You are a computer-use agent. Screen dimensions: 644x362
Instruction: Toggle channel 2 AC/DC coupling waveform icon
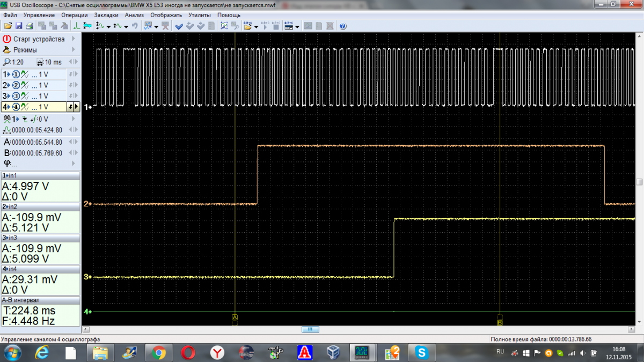pyautogui.click(x=25, y=85)
